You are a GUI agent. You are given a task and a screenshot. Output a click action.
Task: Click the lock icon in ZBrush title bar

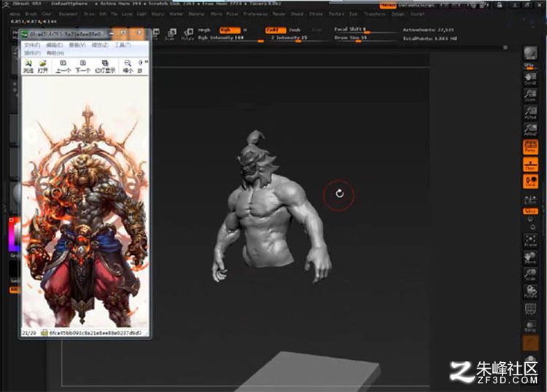coord(500,5)
